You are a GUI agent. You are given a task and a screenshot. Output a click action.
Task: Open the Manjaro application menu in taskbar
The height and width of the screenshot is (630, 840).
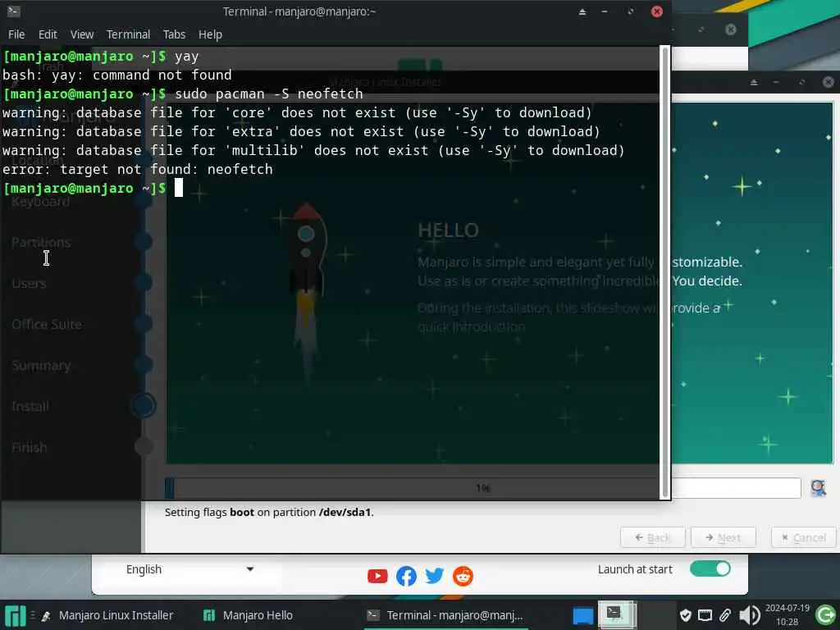tap(15, 615)
